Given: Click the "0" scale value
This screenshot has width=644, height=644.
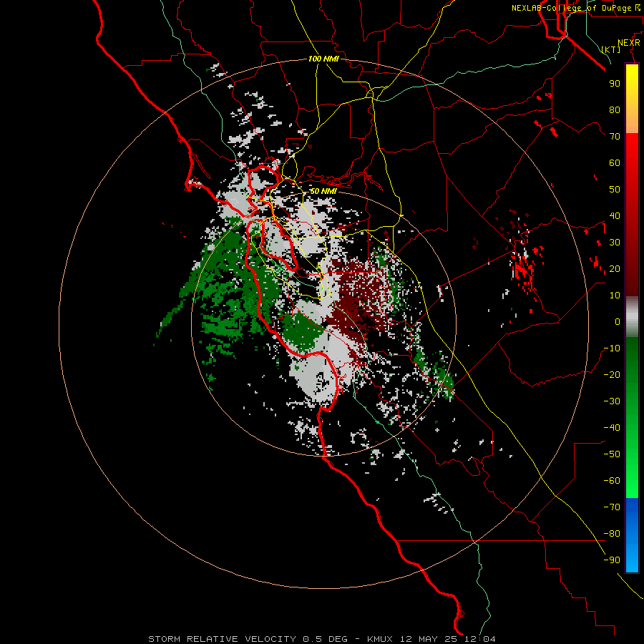Looking at the screenshot, I should click(618, 321).
